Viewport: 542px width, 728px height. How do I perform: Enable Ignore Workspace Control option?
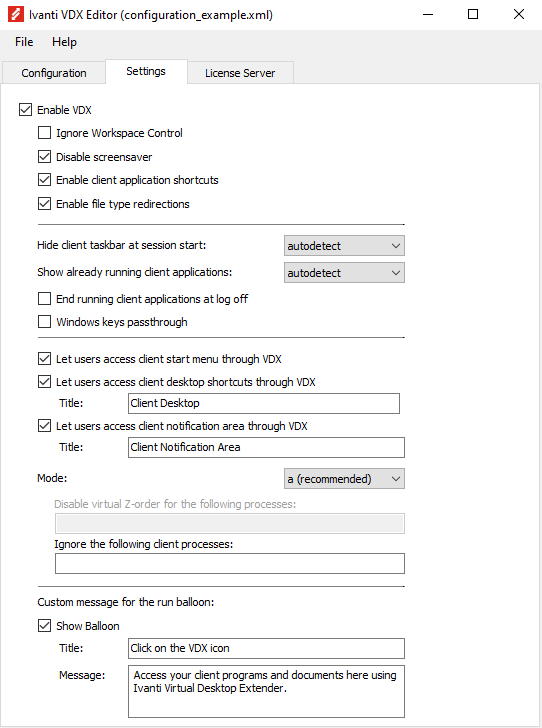tap(44, 133)
